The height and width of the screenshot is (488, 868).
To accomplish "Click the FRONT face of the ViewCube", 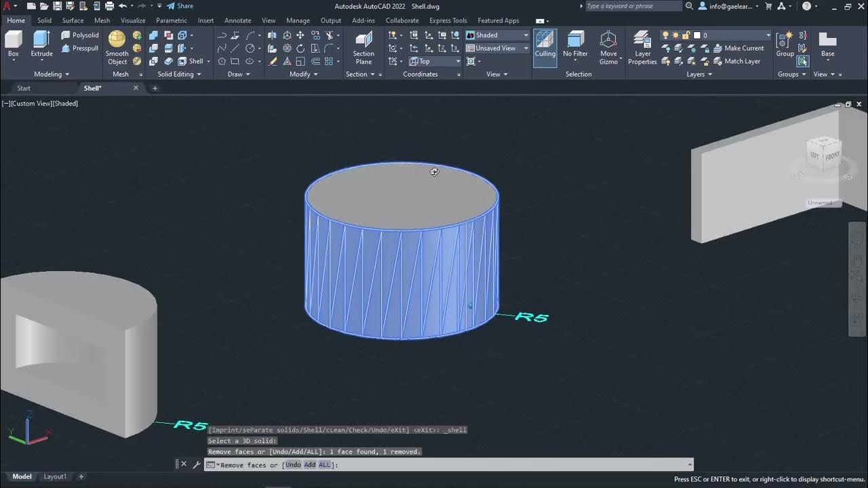I will 832,155.
